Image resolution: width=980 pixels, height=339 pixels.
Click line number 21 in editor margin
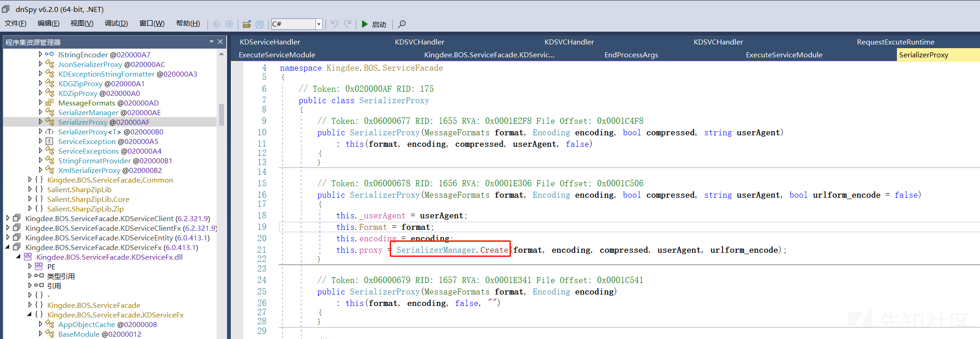tap(262, 250)
